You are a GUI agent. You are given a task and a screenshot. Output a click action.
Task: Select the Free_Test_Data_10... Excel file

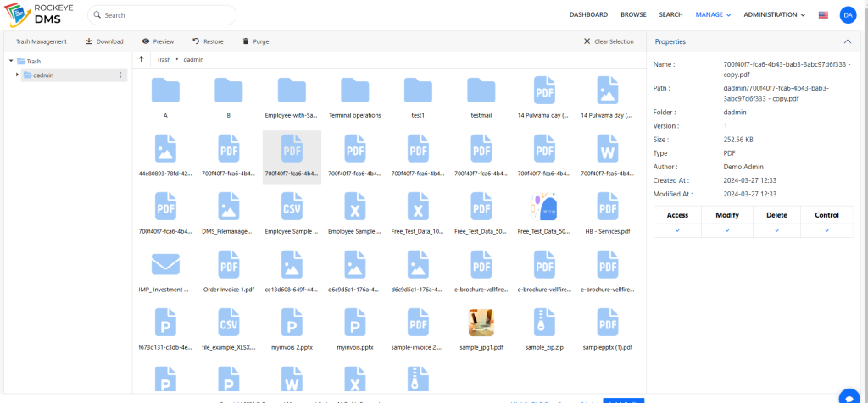(418, 213)
